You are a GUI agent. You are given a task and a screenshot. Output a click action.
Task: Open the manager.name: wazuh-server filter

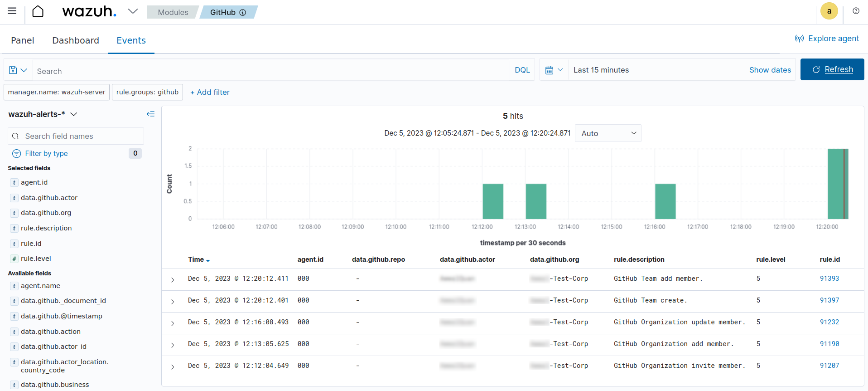point(57,92)
